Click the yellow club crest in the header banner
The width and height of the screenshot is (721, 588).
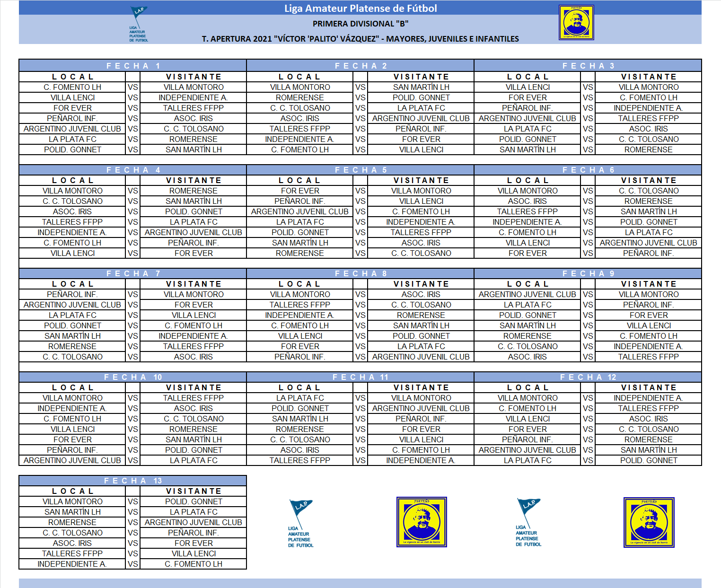point(576,23)
